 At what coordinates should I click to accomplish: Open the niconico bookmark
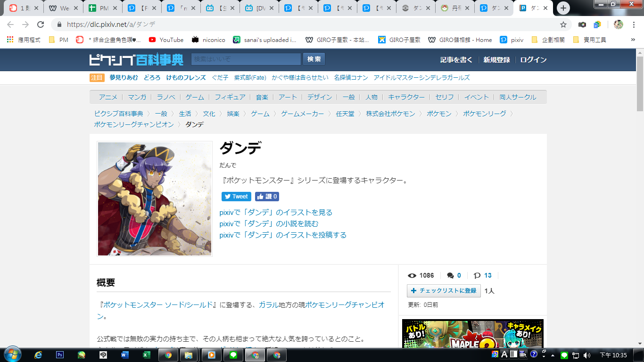(x=208, y=40)
